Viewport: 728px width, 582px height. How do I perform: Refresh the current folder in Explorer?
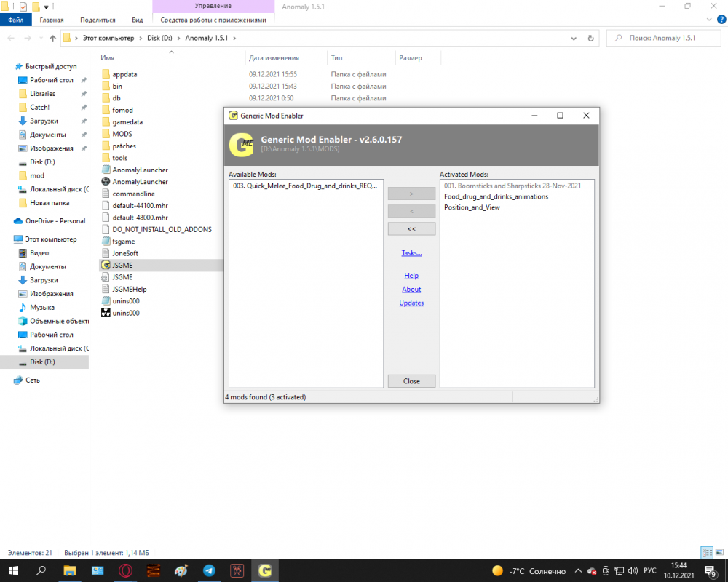(590, 38)
